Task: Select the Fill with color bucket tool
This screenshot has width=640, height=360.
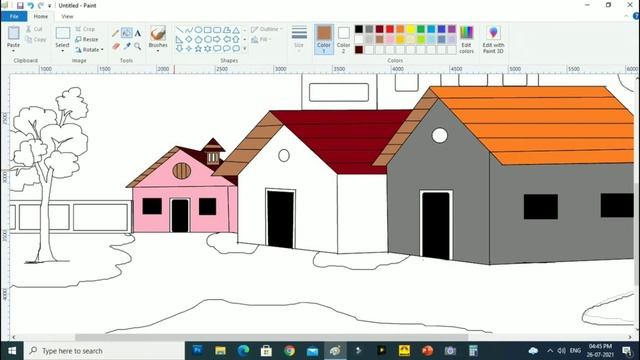Action: coord(127,33)
